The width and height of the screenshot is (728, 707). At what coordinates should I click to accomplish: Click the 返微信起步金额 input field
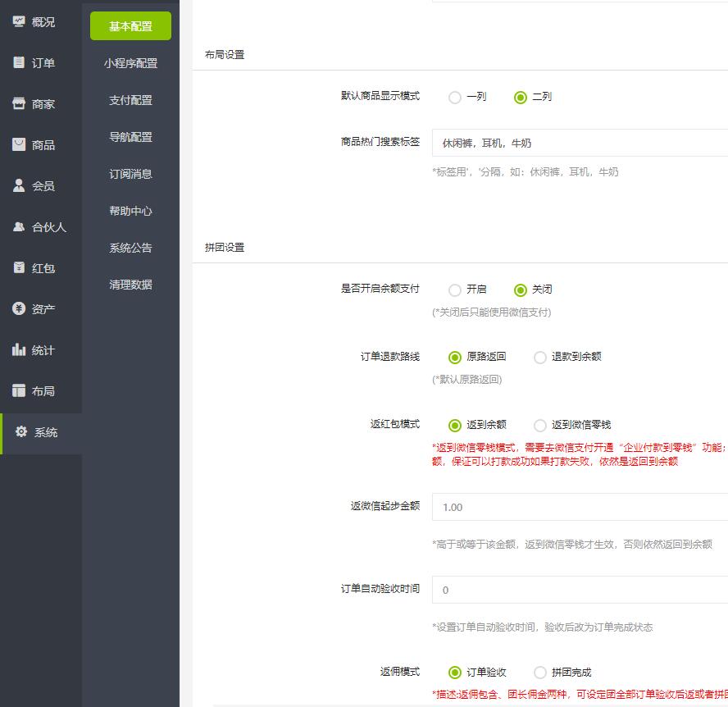pos(574,507)
